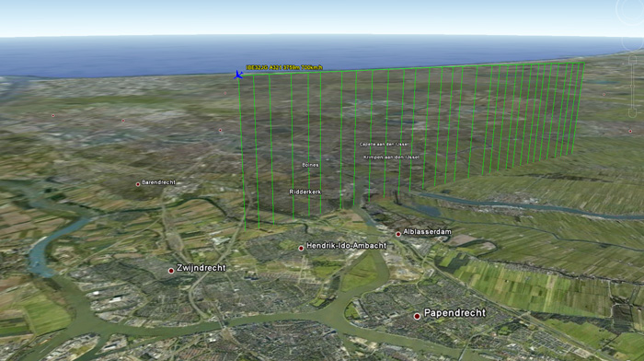Click the Hendrik-Ido-Ambacht placemark dot
The width and height of the screenshot is (644, 361).
click(301, 249)
